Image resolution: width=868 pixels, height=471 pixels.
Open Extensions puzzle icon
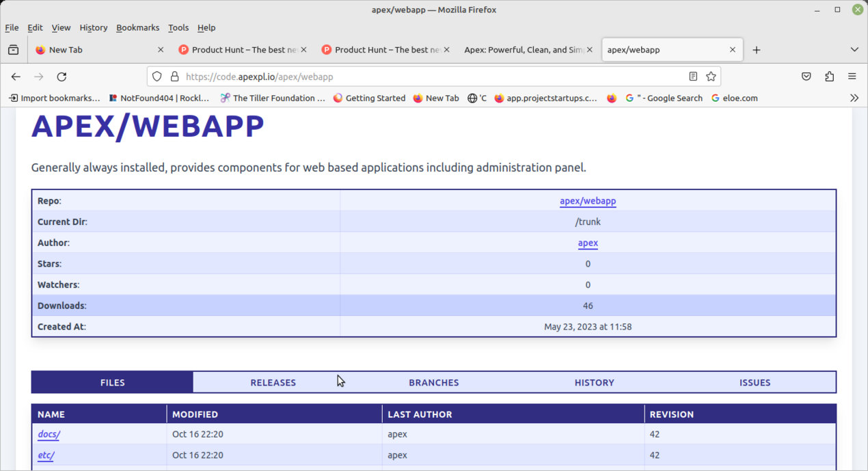pos(830,77)
